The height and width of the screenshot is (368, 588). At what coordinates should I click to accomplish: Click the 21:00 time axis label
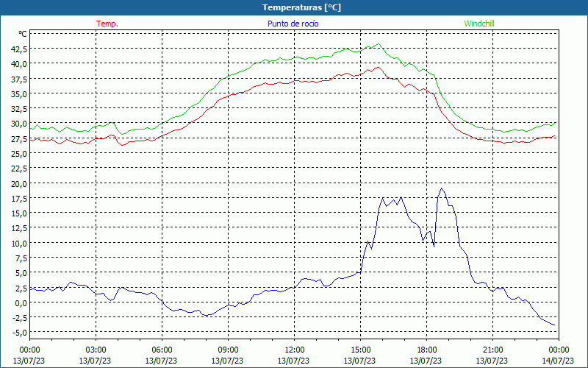tap(492, 350)
